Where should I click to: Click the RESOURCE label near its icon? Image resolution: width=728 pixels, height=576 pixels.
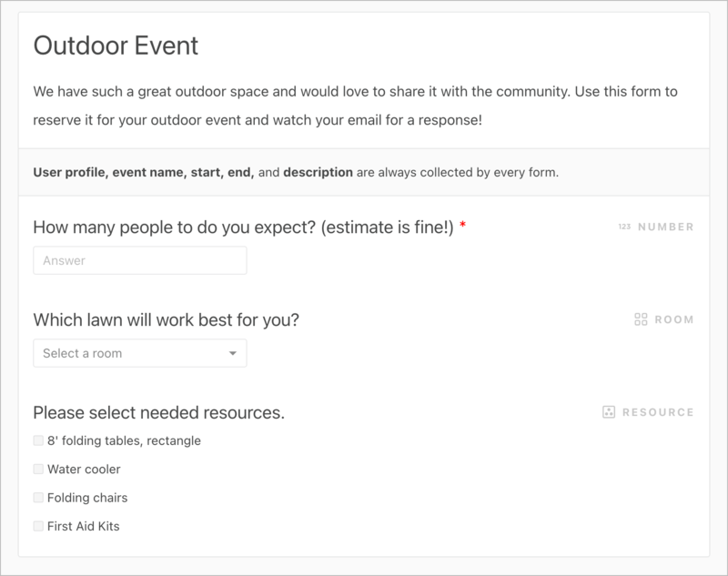coord(657,411)
